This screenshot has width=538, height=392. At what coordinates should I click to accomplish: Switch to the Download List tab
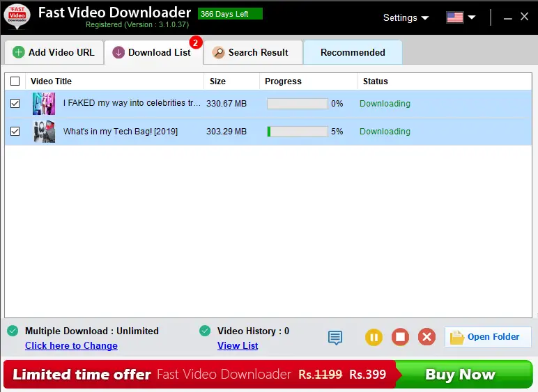click(x=153, y=52)
